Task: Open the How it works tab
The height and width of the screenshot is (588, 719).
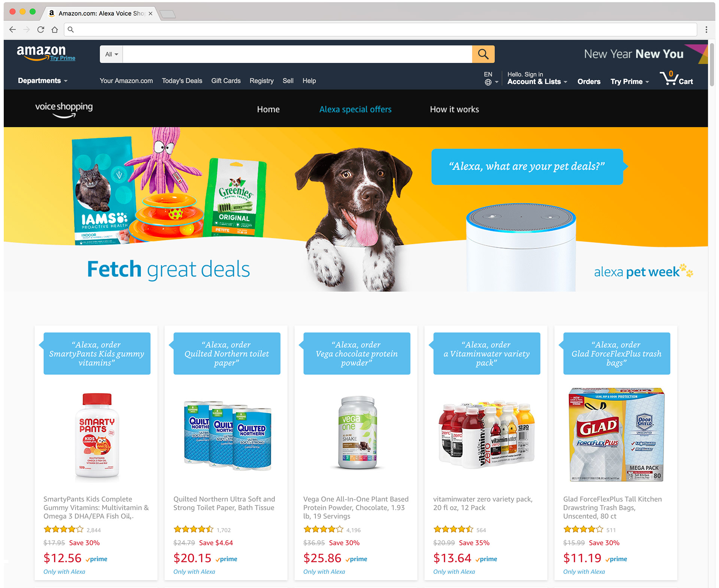Action: (454, 109)
